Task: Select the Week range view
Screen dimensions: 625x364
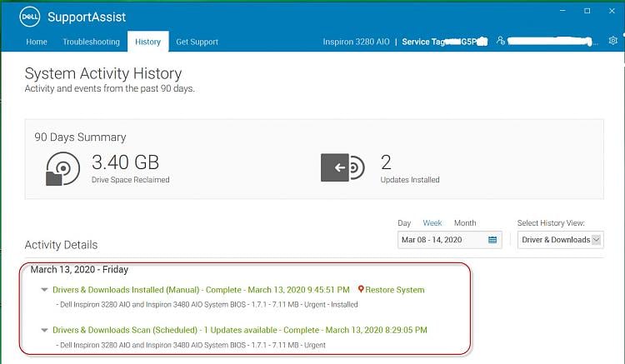Action: click(432, 222)
